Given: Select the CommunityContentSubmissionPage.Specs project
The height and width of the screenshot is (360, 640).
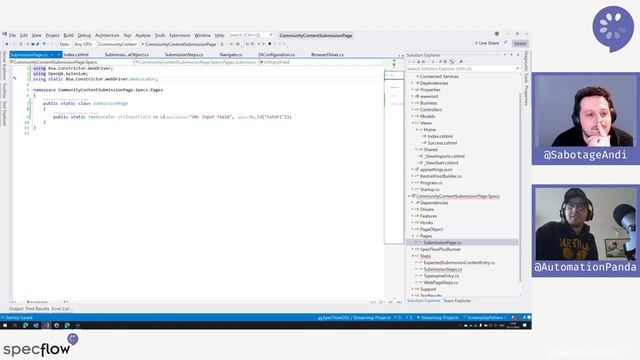Looking at the screenshot, I should (458, 196).
